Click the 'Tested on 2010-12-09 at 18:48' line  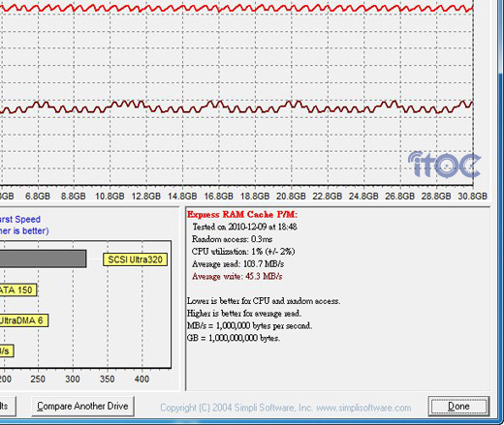coord(244,227)
